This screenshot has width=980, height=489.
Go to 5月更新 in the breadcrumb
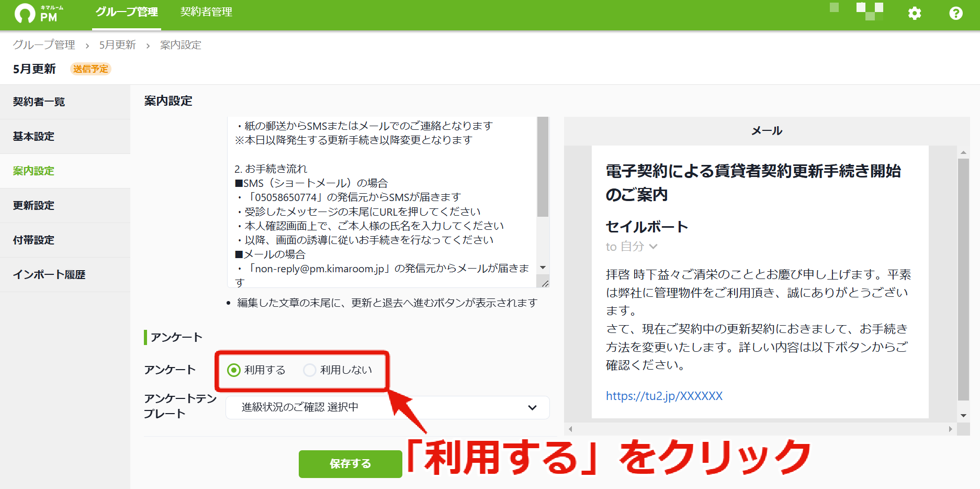118,45
